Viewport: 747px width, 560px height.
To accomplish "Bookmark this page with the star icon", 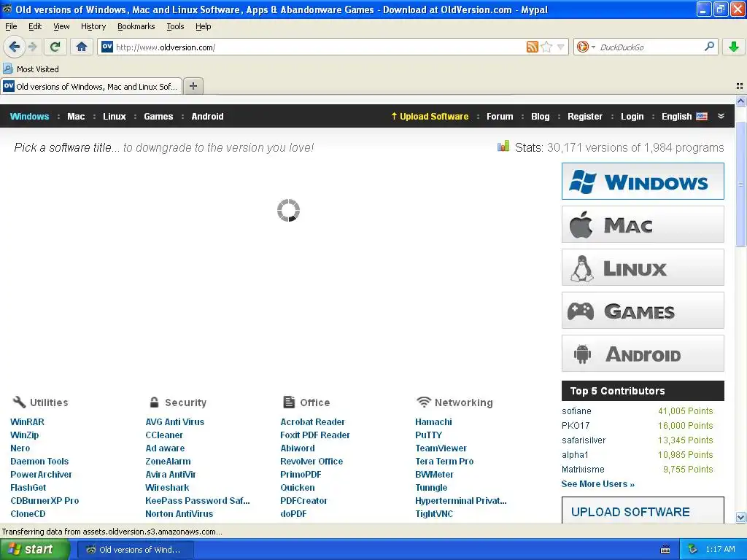I will click(547, 47).
